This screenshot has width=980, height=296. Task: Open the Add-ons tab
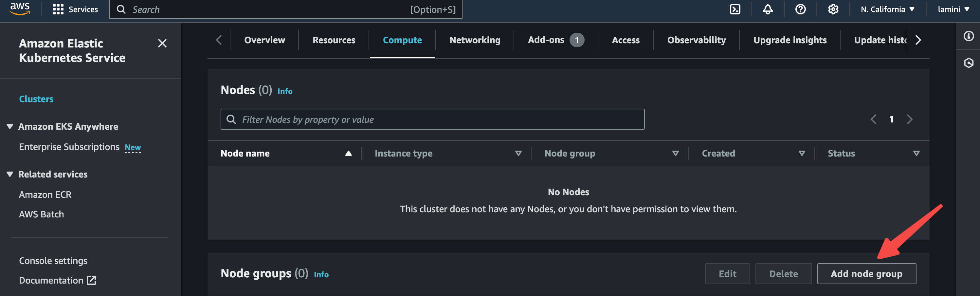coord(555,40)
